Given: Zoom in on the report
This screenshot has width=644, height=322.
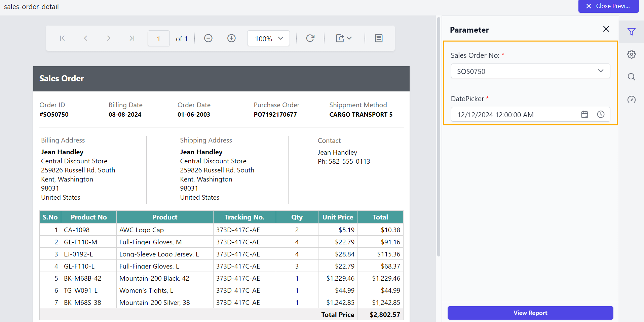Looking at the screenshot, I should [x=231, y=38].
